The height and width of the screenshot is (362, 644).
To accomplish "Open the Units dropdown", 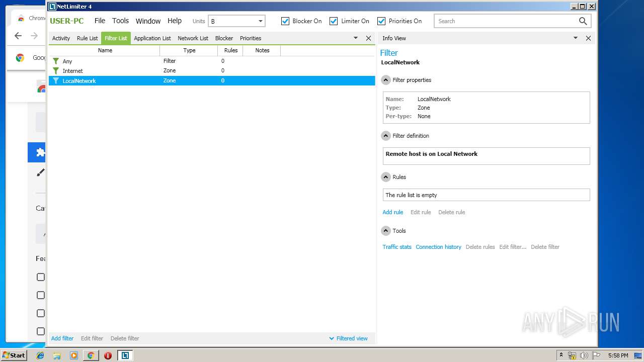I will coord(236,21).
